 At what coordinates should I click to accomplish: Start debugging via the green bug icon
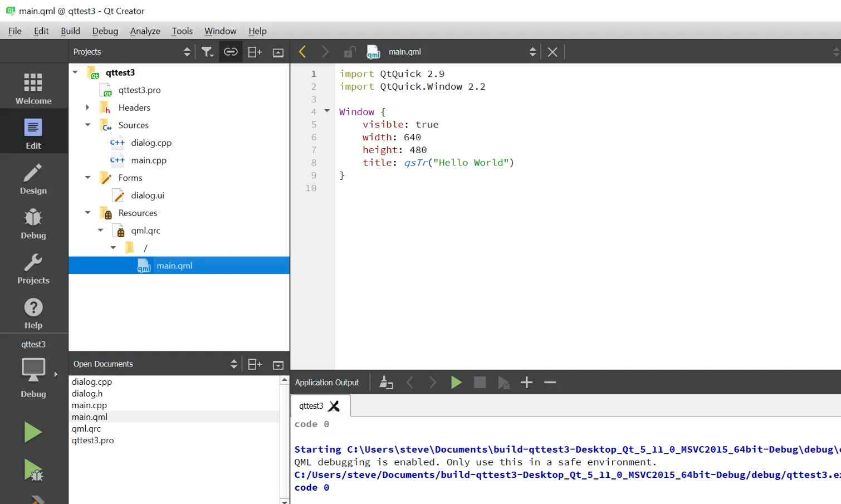click(33, 470)
